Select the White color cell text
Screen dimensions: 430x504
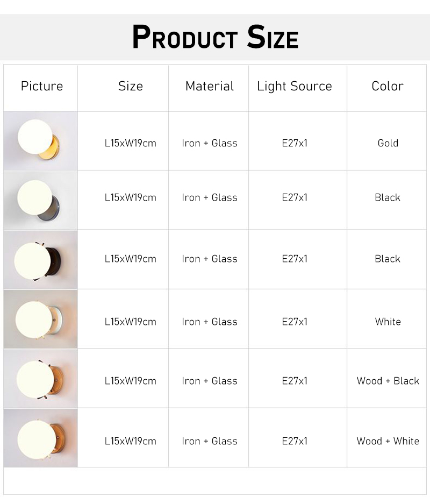[388, 322]
